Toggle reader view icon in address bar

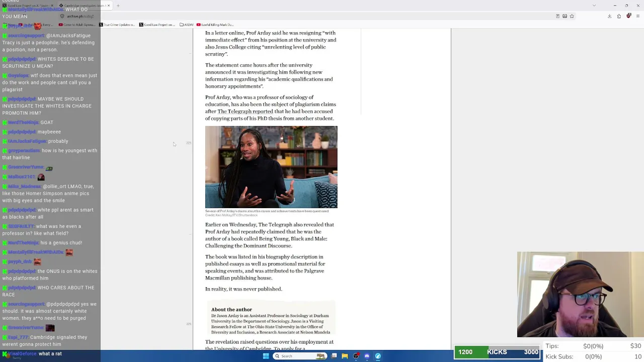pos(557,16)
